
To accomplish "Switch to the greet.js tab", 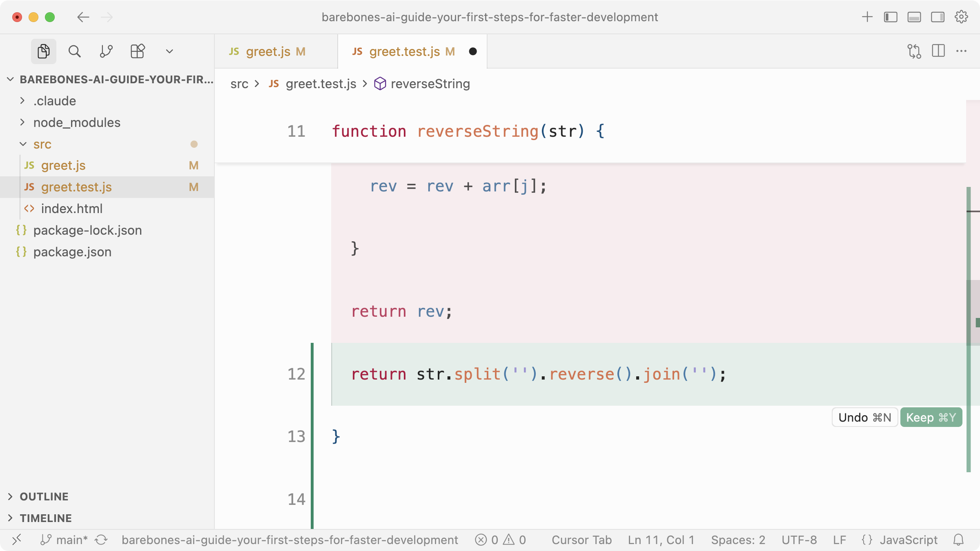I will point(268,51).
